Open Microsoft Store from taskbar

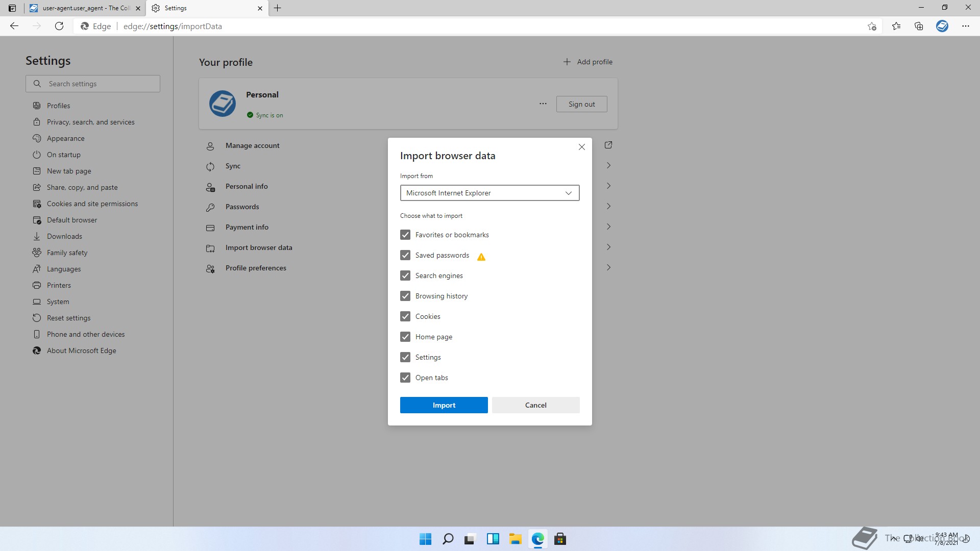560,539
